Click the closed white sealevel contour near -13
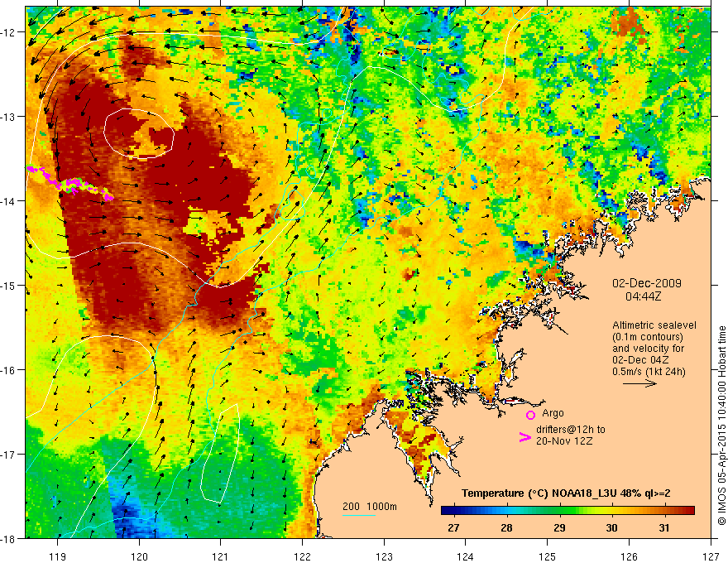Screen dimensions: 728x563 [139, 134]
